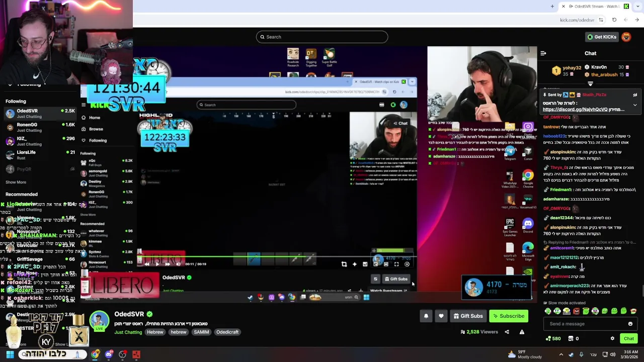Image resolution: width=644 pixels, height=362 pixels.
Task: Click the address bar showing kick.com/odedsvr
Action: click(x=577, y=20)
